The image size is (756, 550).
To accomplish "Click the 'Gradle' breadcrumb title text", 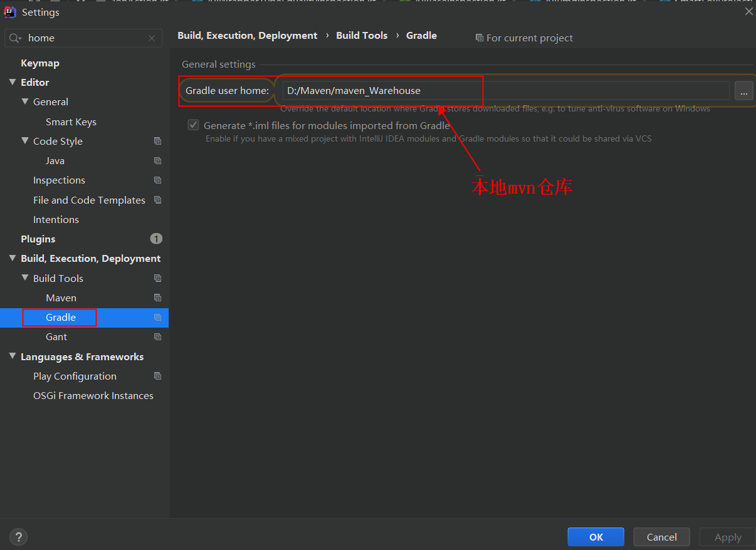I will point(421,36).
